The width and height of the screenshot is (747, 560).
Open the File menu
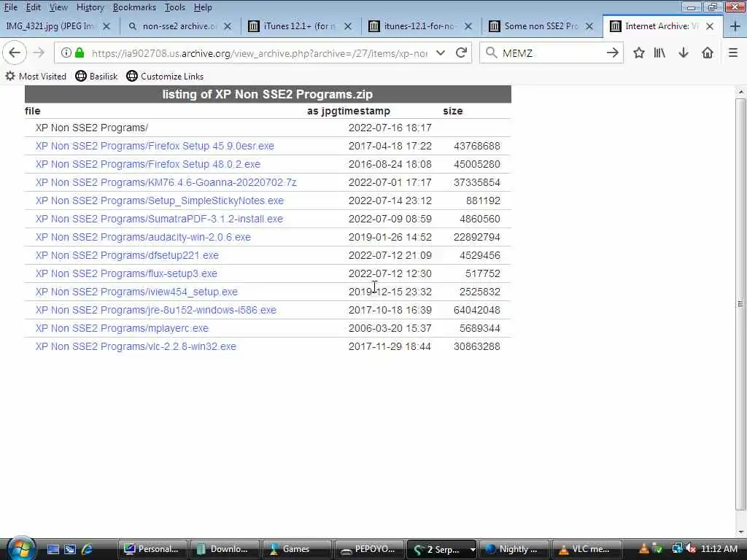(x=10, y=7)
